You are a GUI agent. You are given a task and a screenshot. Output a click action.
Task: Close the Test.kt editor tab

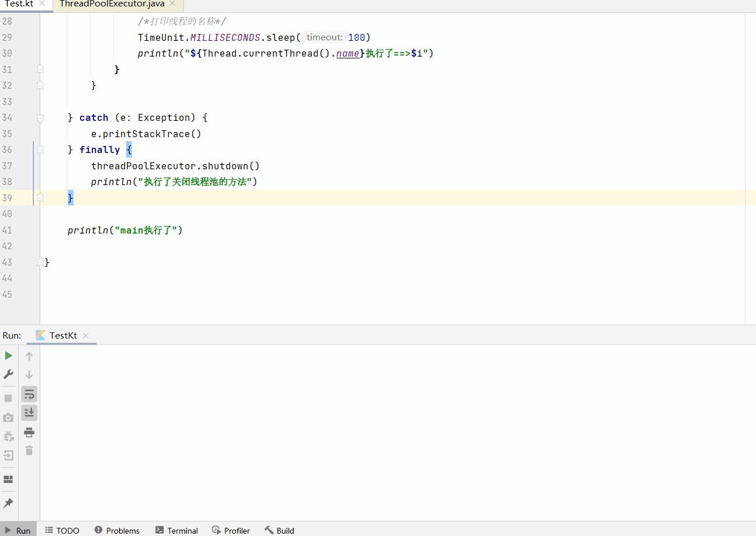point(42,4)
